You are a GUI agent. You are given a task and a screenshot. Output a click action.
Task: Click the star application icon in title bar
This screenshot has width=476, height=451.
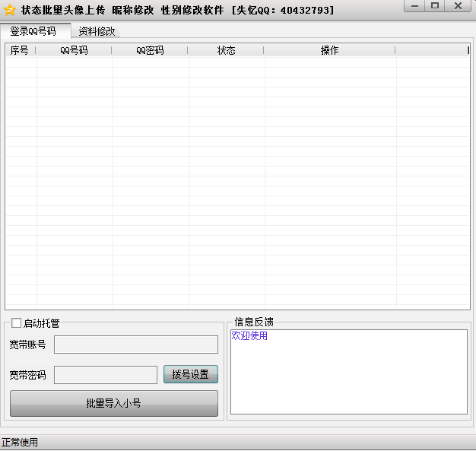10,10
